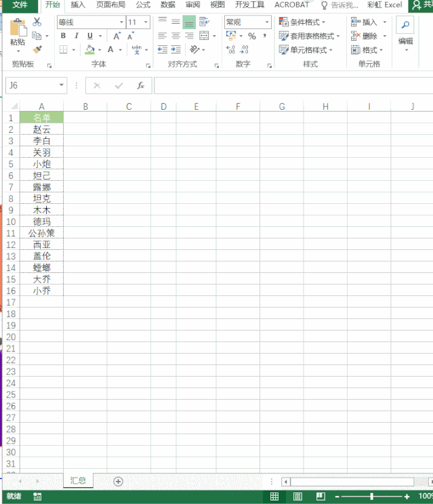Align text right
The width and height of the screenshot is (433, 504).
189,36
